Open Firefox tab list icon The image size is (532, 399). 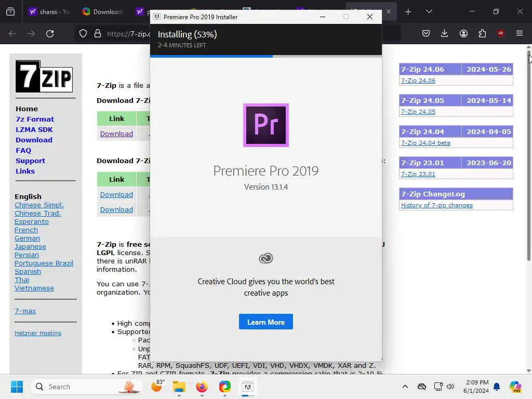10,12
